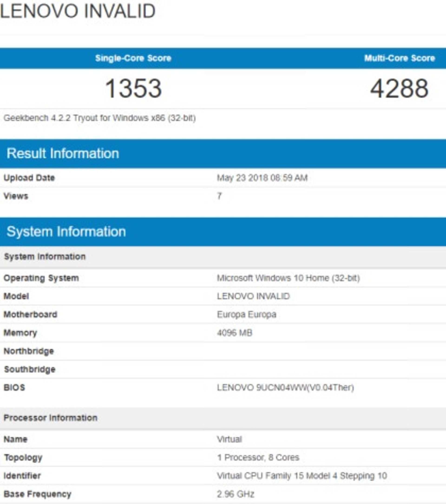This screenshot has width=446, height=504.
Task: Click the Upload Date value May 23 2018
Action: [262, 178]
